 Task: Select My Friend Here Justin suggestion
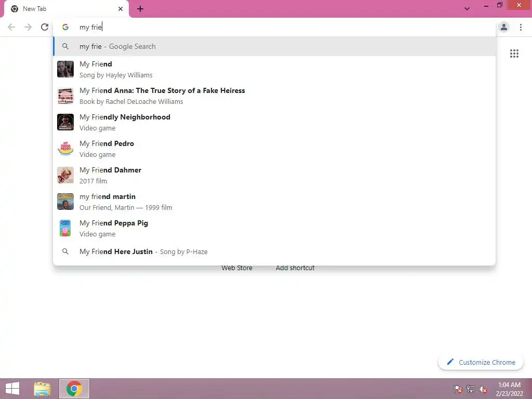[x=274, y=252]
